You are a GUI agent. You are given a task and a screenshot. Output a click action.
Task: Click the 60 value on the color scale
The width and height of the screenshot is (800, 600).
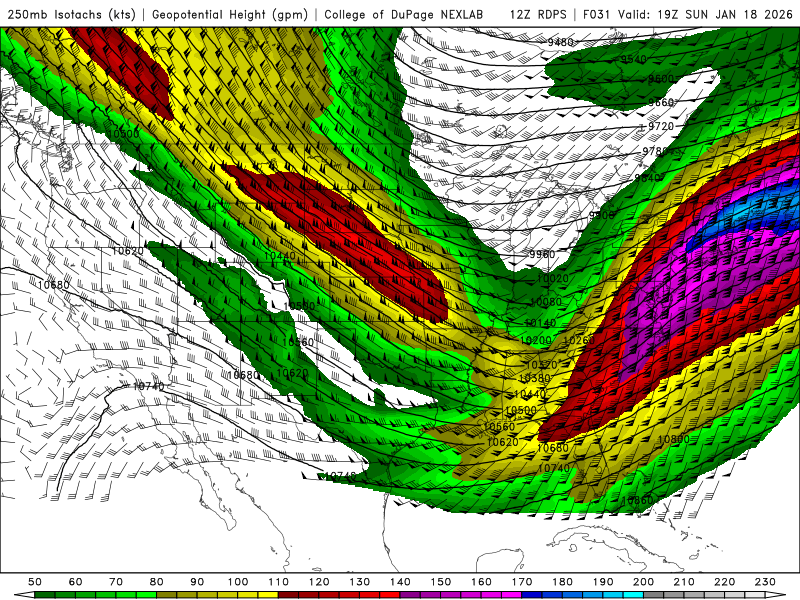pyautogui.click(x=76, y=582)
